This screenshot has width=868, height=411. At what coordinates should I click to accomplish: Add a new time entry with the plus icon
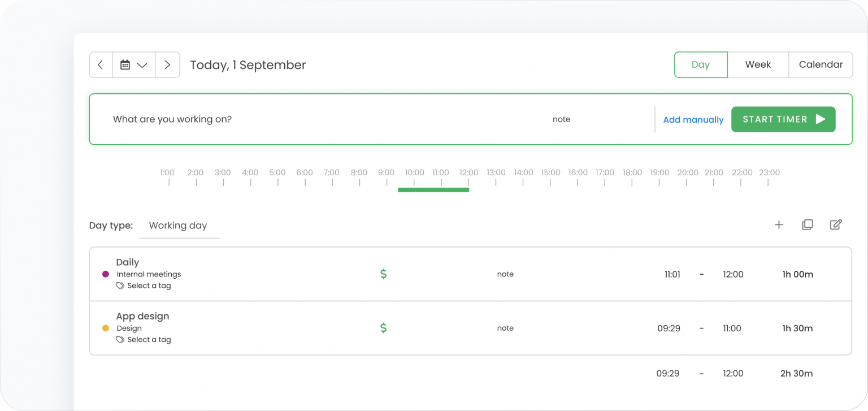pyautogui.click(x=779, y=224)
